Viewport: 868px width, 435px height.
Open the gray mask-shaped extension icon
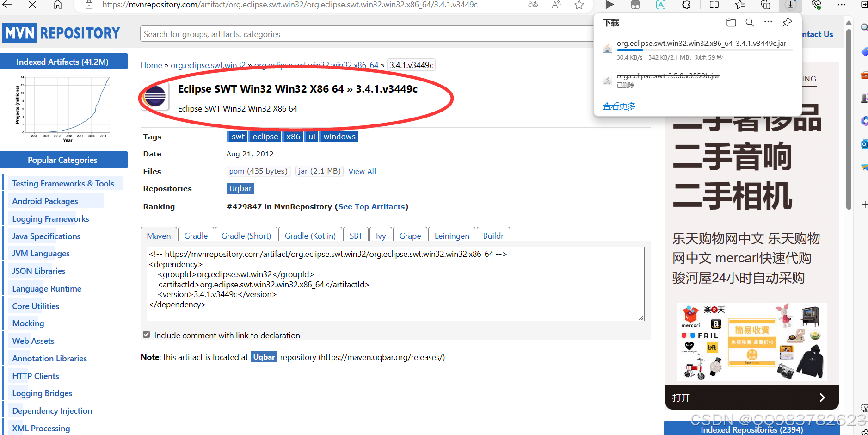click(635, 5)
